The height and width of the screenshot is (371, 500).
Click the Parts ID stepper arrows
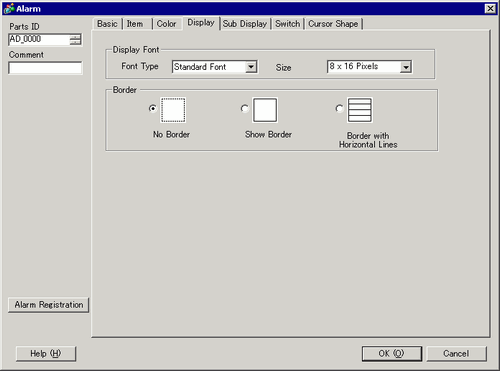tap(75, 40)
